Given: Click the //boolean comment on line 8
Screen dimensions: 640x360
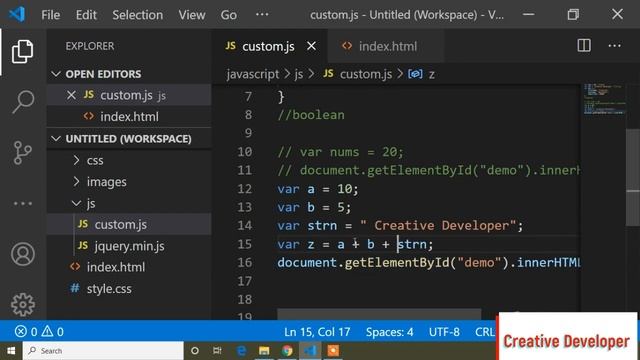Looking at the screenshot, I should tap(311, 115).
